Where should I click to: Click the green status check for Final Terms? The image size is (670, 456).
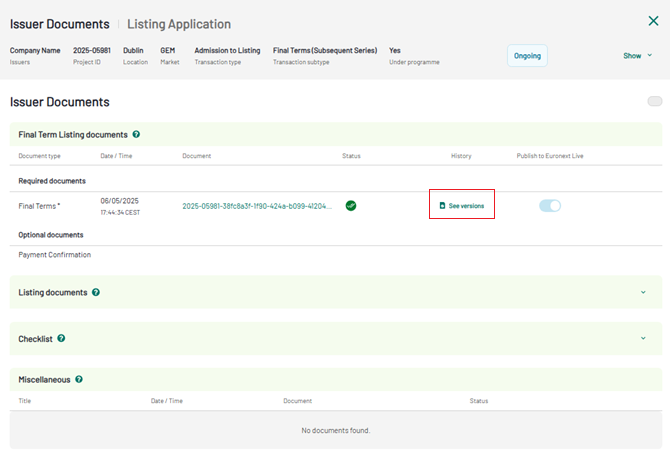point(351,206)
